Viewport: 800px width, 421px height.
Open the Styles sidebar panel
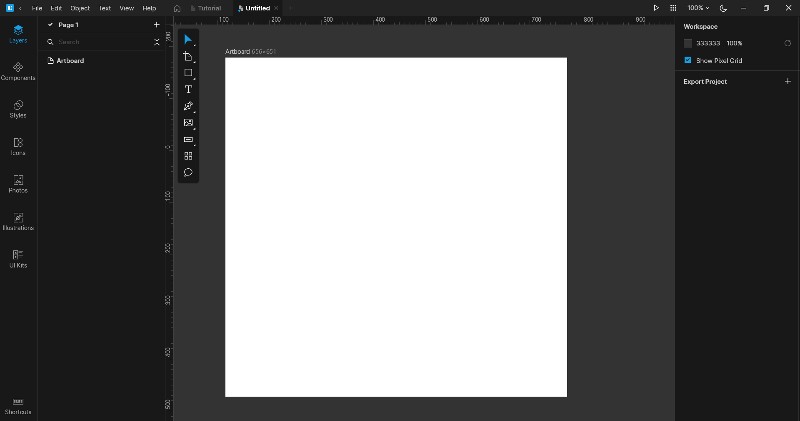coord(18,109)
